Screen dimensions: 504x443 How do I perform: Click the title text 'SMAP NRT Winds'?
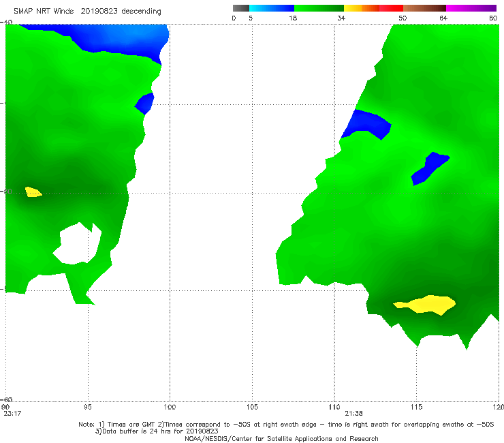point(44,11)
